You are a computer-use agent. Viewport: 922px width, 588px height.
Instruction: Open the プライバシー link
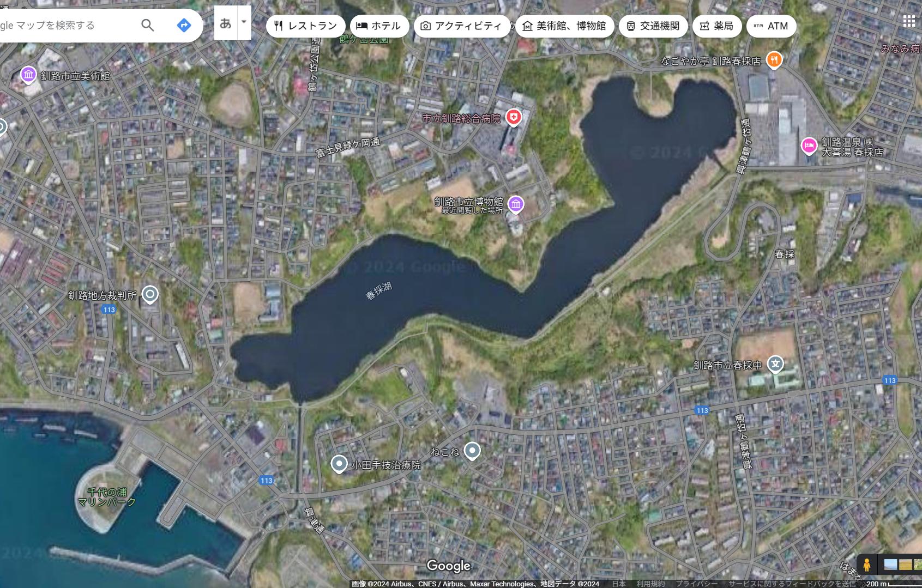click(696, 584)
